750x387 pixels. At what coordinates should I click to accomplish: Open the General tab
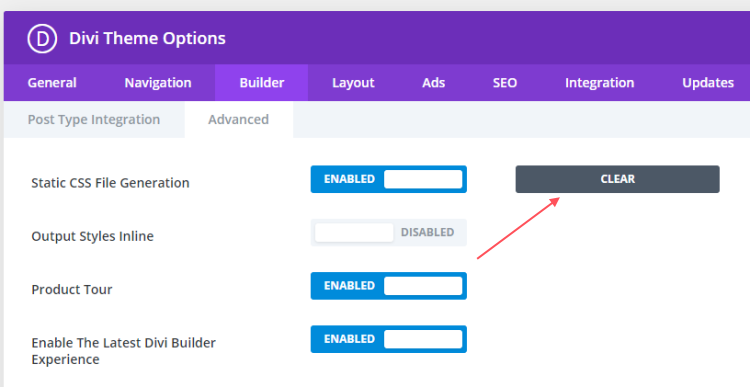pos(52,83)
